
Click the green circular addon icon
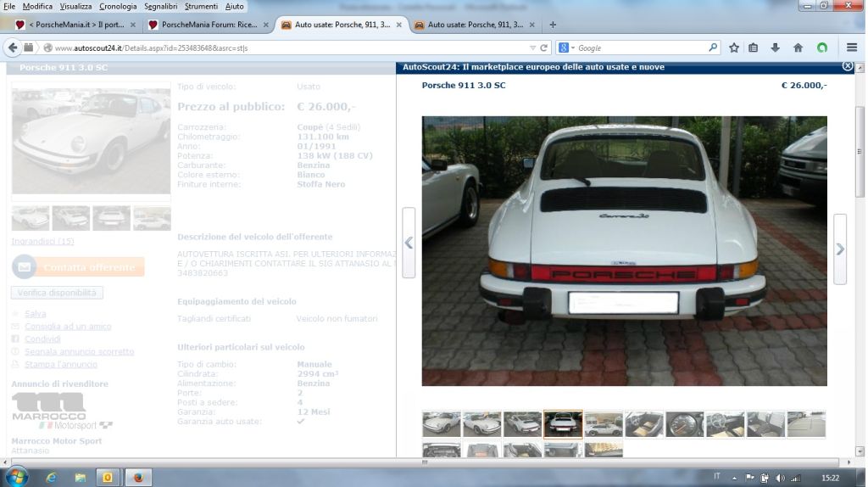point(822,48)
